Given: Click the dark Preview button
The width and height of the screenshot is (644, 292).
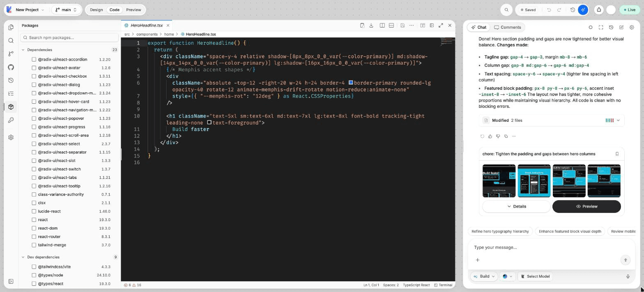Looking at the screenshot, I should click(586, 206).
